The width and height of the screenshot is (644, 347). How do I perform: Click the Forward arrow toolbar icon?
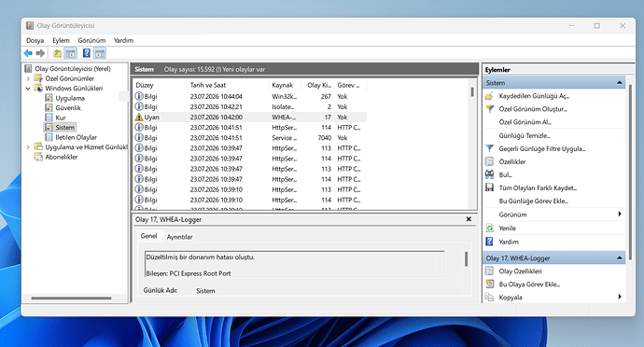40,53
